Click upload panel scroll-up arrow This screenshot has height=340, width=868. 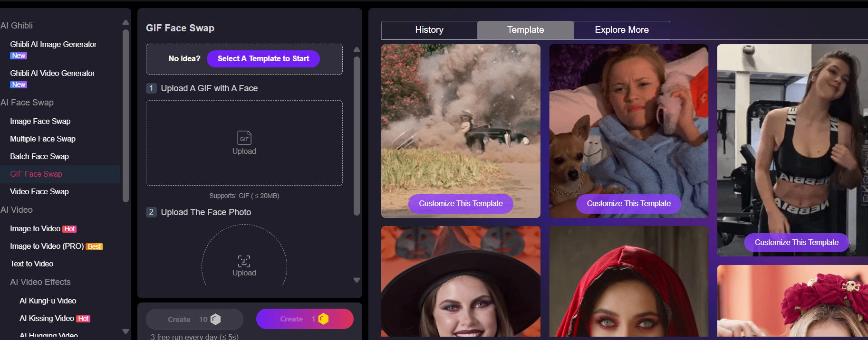pos(357,49)
